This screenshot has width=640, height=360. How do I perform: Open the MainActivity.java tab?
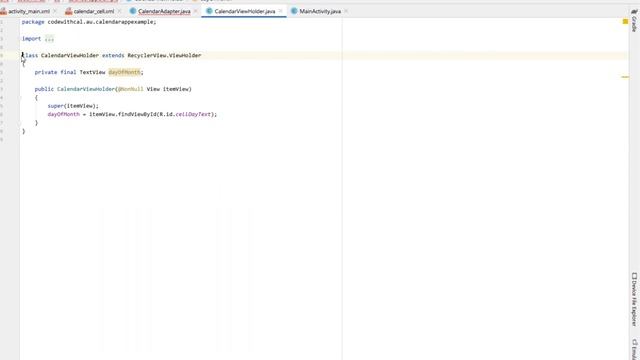point(320,11)
